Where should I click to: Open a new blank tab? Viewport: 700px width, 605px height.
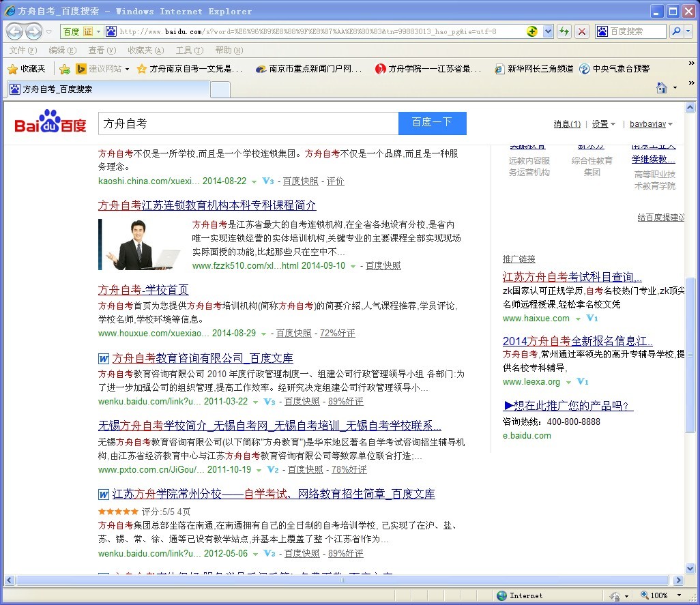pyautogui.click(x=220, y=89)
